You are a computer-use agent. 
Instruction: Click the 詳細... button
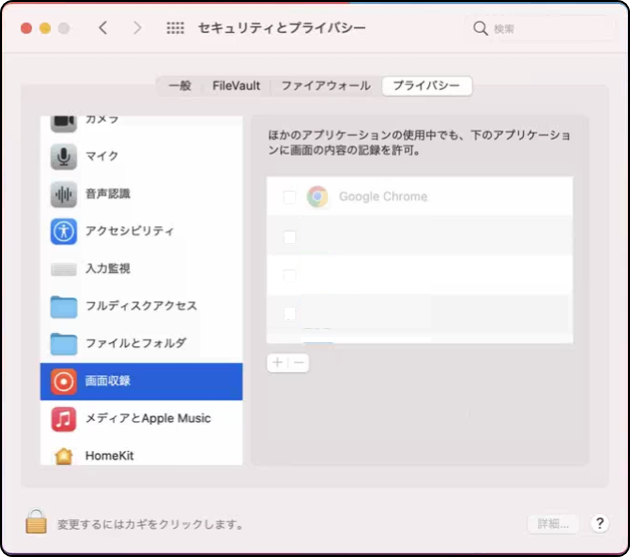(553, 524)
